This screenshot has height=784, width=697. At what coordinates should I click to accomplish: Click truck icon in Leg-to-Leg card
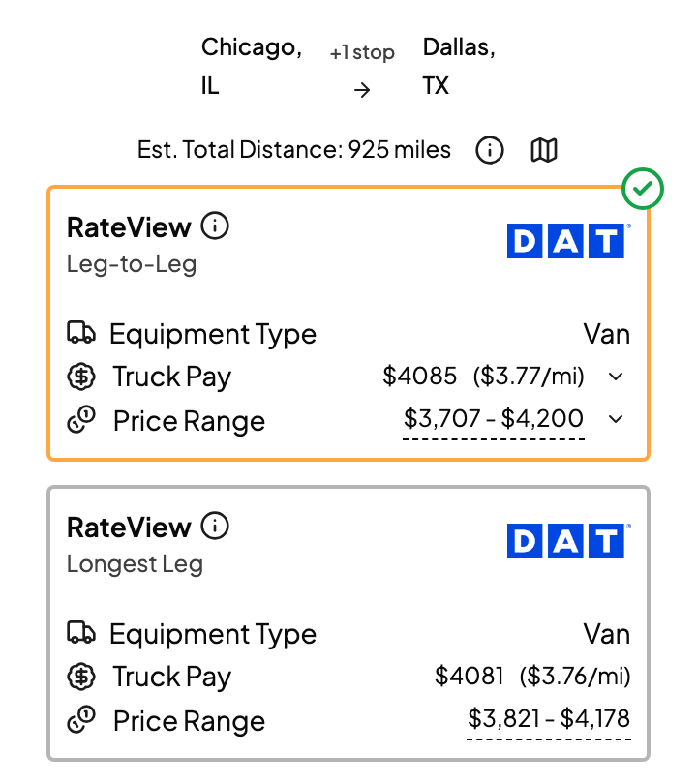(x=81, y=333)
